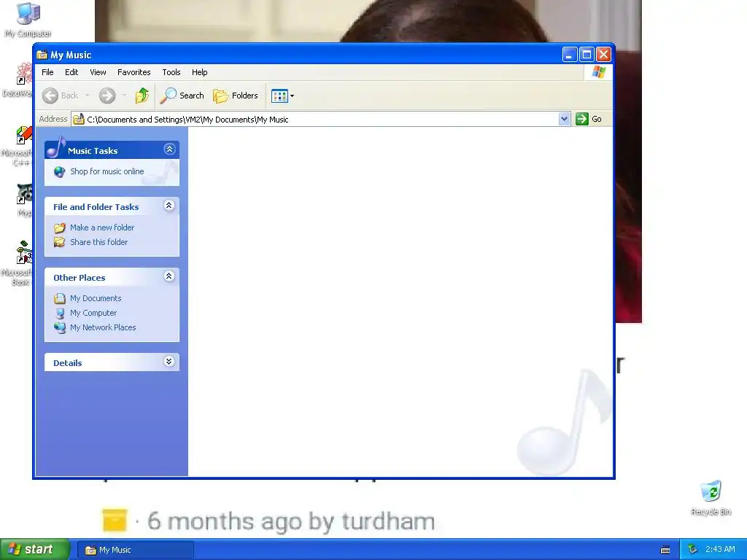Open Forward history dropdown arrow
747x560 pixels.
click(124, 96)
